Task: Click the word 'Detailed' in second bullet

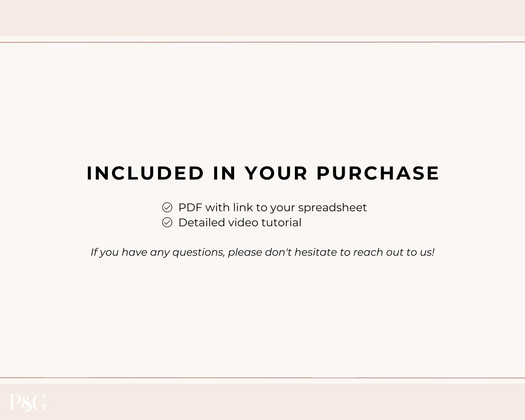Action: click(202, 223)
